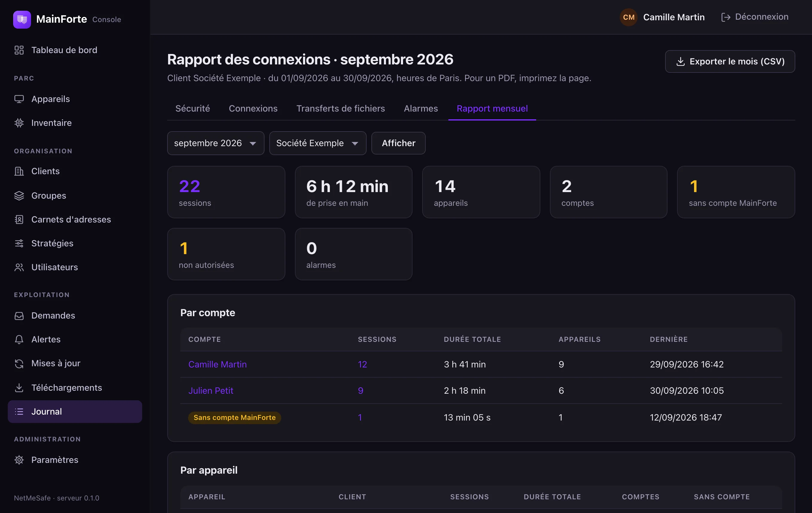Click the MainForte logo icon
Screen dimensions: 812x513
(x=22, y=19)
